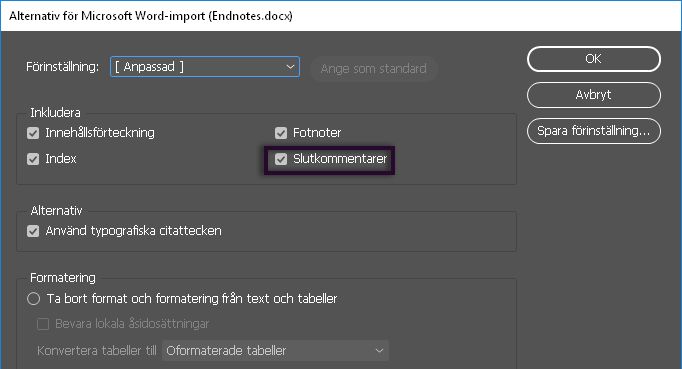Toggle the Index checkbox
This screenshot has width=682, height=369.
tap(33, 159)
